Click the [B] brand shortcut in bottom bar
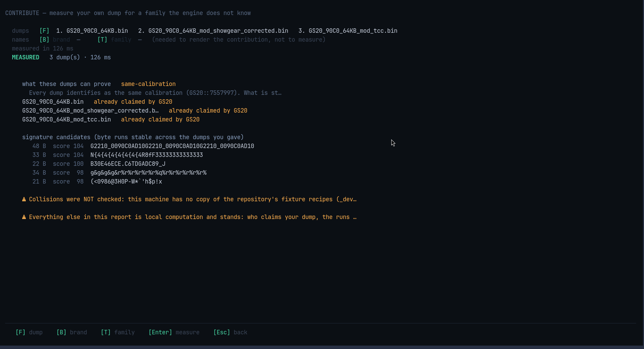Viewport: 644px width, 349px height. tap(72, 332)
